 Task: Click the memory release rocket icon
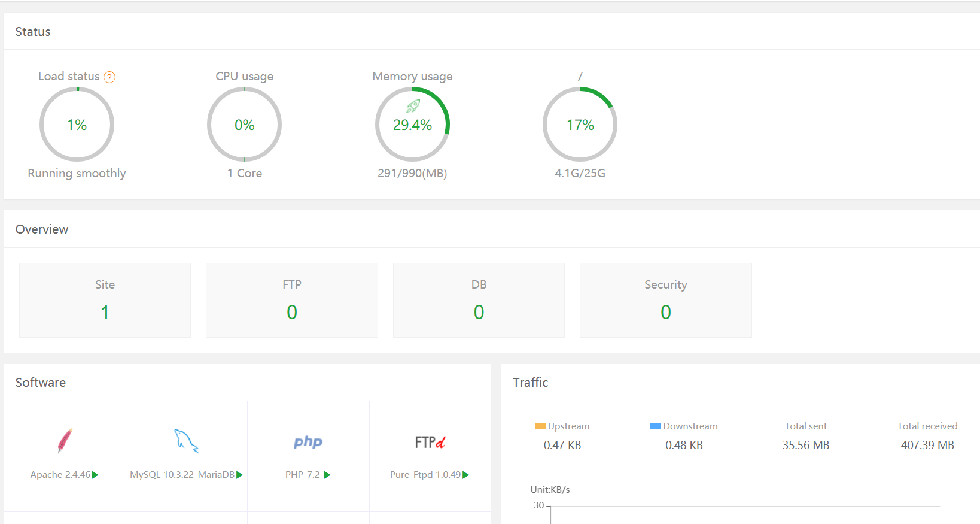pos(413,107)
